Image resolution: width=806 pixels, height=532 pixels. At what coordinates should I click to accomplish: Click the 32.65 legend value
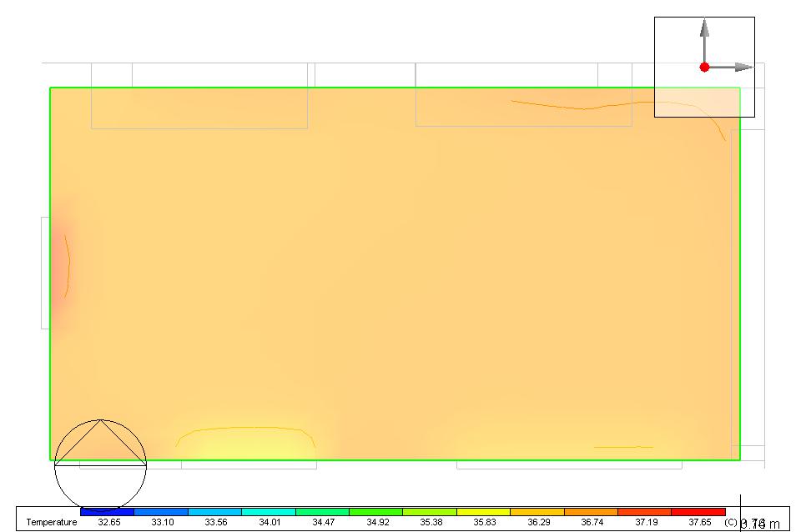coord(109,522)
